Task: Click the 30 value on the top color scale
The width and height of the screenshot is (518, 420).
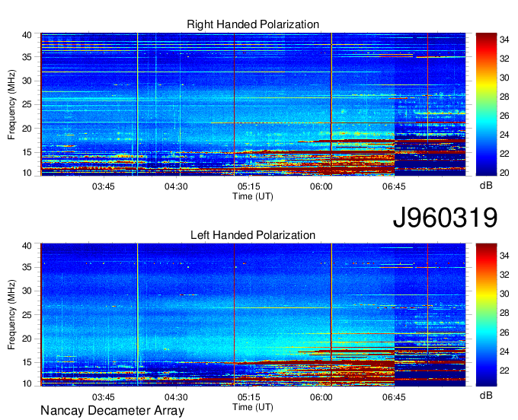Action: pos(504,78)
